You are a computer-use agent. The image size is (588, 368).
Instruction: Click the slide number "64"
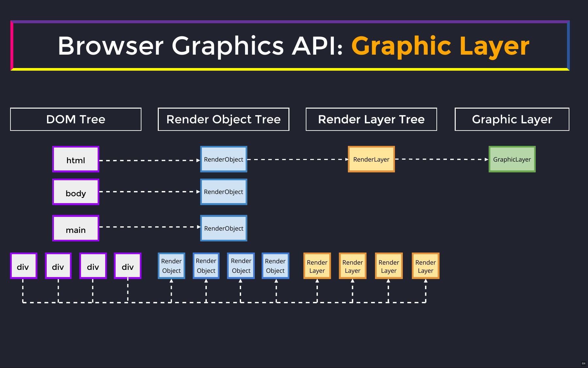[584, 363]
